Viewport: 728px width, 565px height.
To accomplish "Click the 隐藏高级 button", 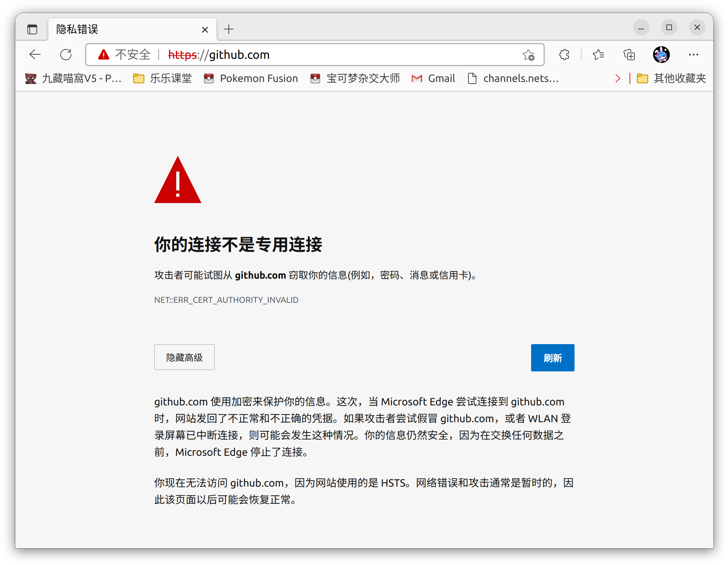I will coord(184,357).
